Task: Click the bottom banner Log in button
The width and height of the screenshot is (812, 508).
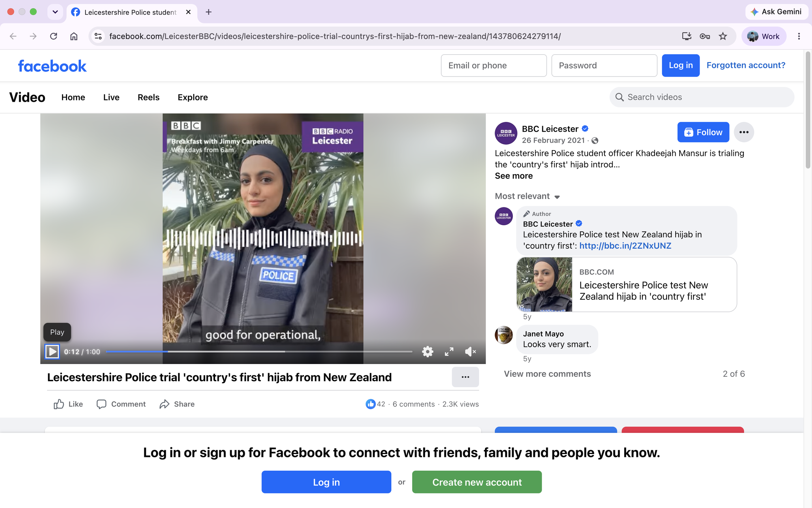Action: pos(326,482)
